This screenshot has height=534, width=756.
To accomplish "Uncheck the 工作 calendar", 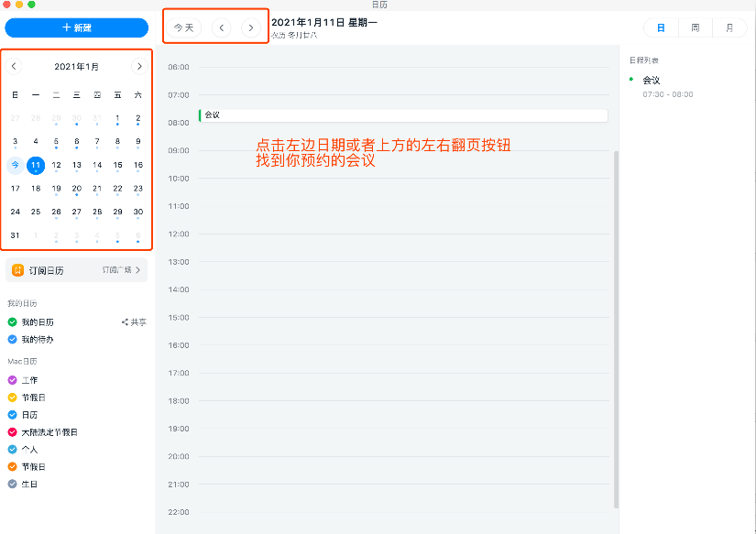I will coord(13,380).
